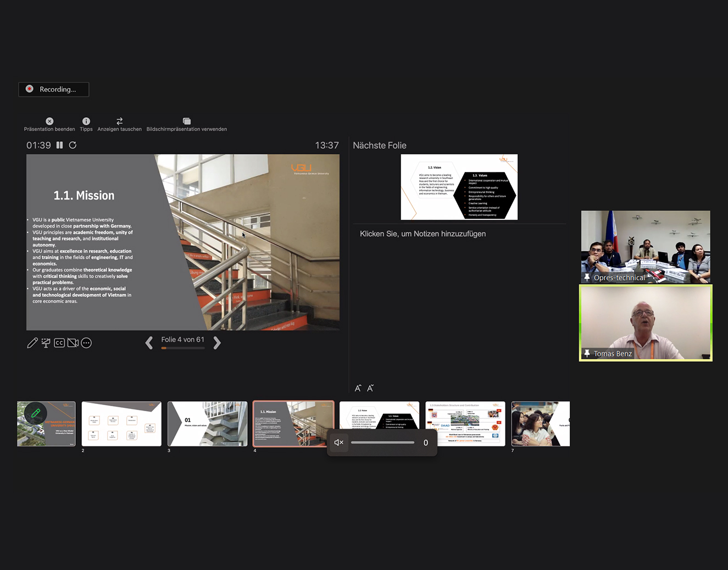This screenshot has height=570, width=728.
Task: Advance to next slide arrow
Action: coord(217,343)
